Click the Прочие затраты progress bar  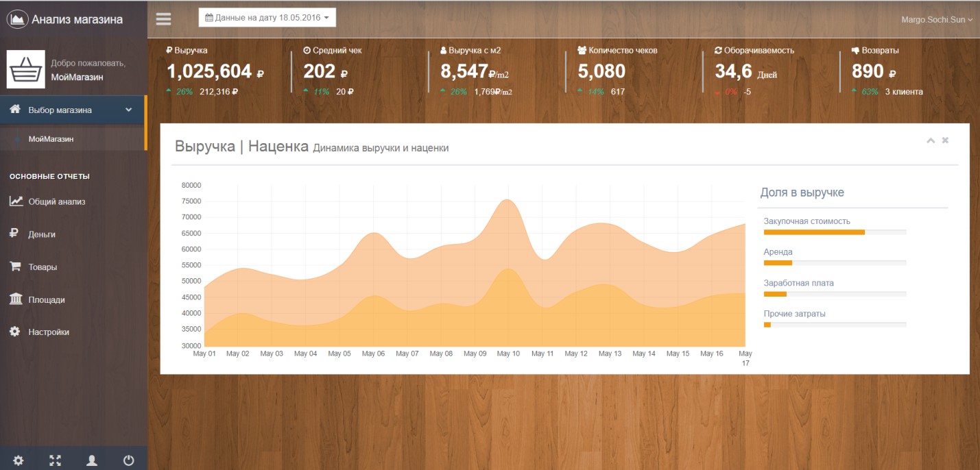[x=835, y=325]
